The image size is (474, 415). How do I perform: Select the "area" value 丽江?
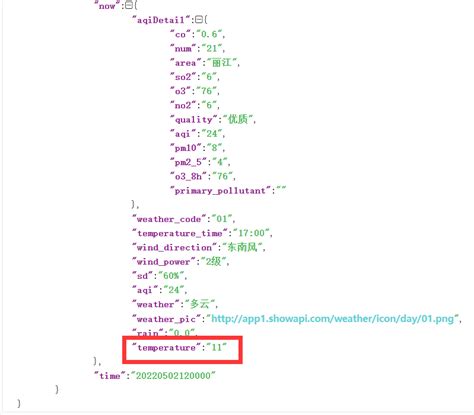[x=222, y=63]
